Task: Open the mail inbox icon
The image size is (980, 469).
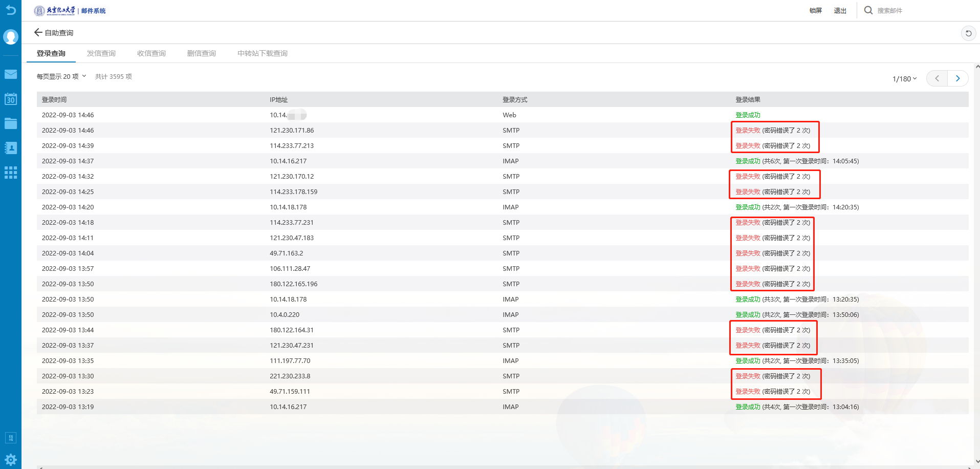Action: coord(11,74)
